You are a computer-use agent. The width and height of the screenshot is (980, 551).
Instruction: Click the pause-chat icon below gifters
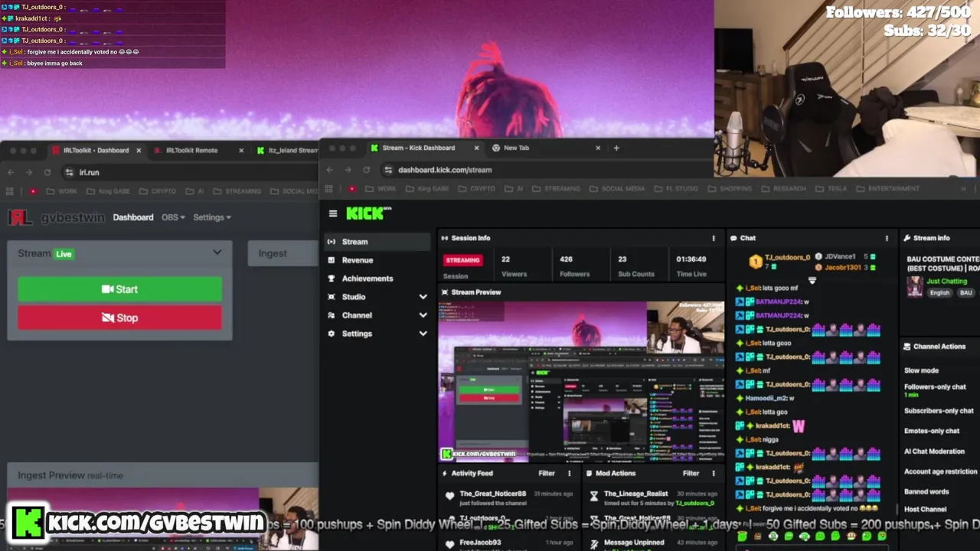[x=812, y=281]
